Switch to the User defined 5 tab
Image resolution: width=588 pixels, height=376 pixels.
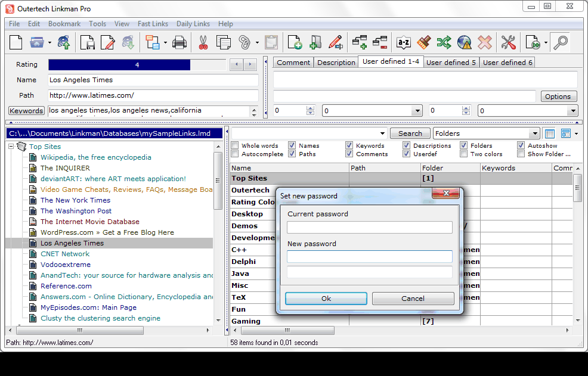pos(451,63)
